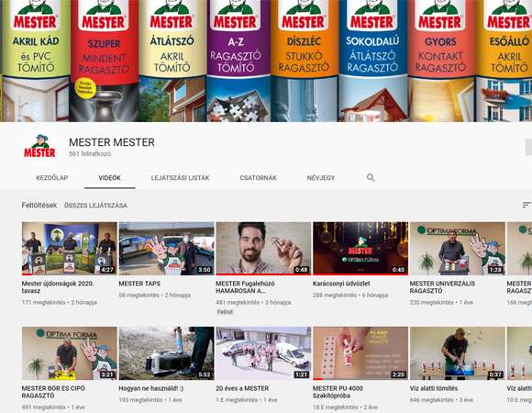Click the 20 éves a MESTER title
The image size is (532, 413).
(x=242, y=388)
